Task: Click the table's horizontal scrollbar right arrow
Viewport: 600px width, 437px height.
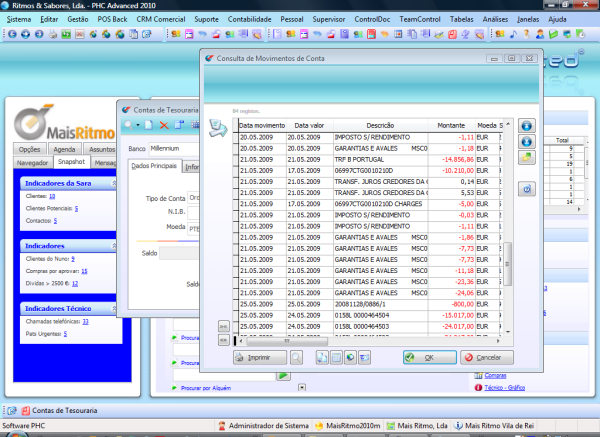Action: tap(498, 341)
